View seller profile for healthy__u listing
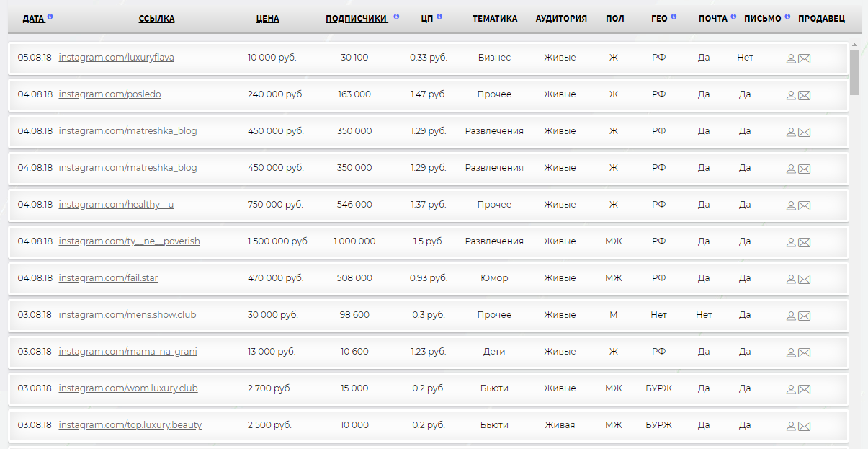This screenshot has height=449, width=868. click(x=791, y=205)
